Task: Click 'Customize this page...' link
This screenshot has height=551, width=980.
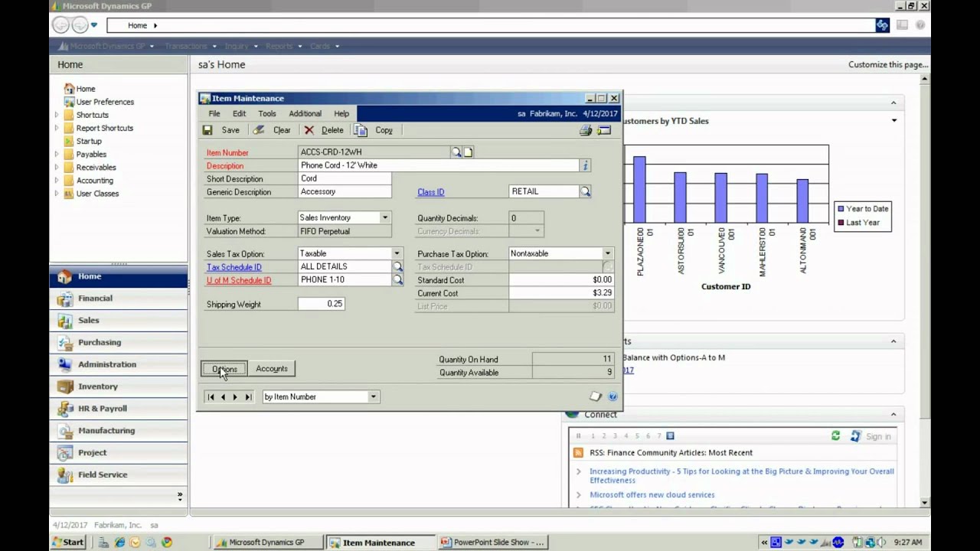Action: [888, 64]
